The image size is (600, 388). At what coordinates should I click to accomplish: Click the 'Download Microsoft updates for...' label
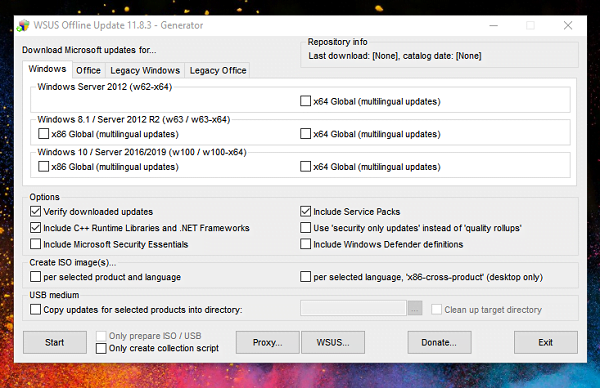pyautogui.click(x=89, y=50)
